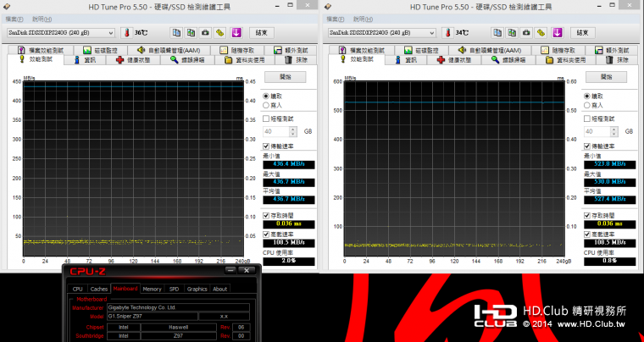Open 說明(H) menu in 34°C window
The height and width of the screenshot is (342, 644).
(x=364, y=19)
